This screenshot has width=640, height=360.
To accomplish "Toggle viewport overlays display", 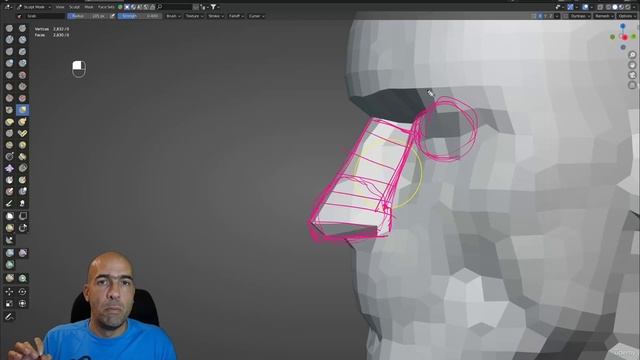I will tap(585, 7).
